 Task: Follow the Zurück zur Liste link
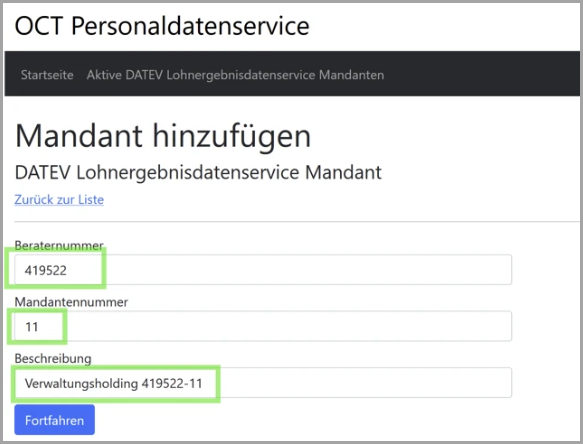(59, 200)
